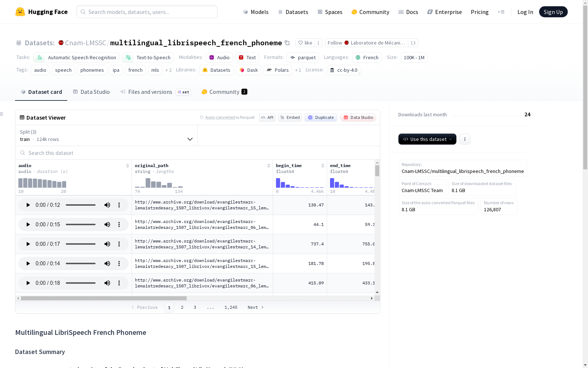The width and height of the screenshot is (588, 368).
Task: Show the +1 additional libraries
Action: [x=298, y=70]
